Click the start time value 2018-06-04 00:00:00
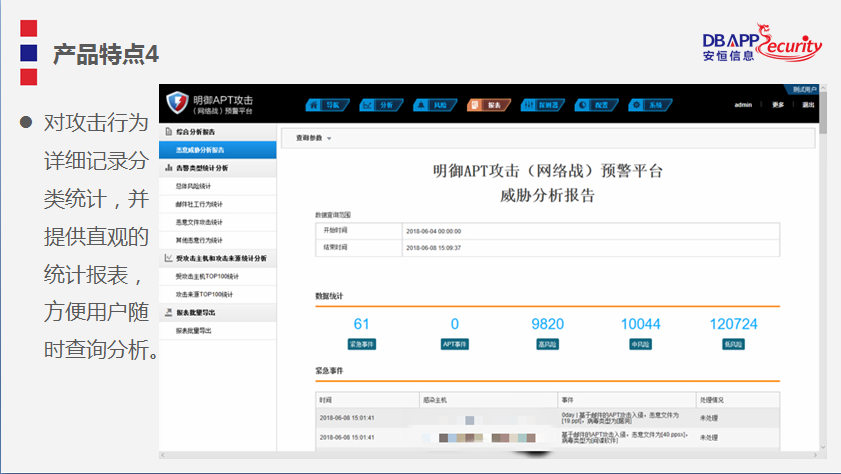Viewport: 841px width, 474px height. pyautogui.click(x=433, y=232)
